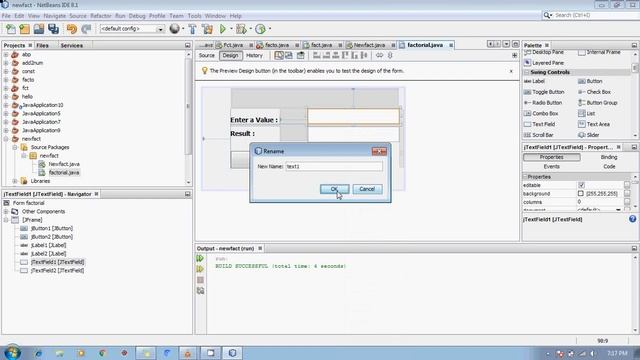640x360 pixels.
Task: Click the New Name input field
Action: (334, 167)
